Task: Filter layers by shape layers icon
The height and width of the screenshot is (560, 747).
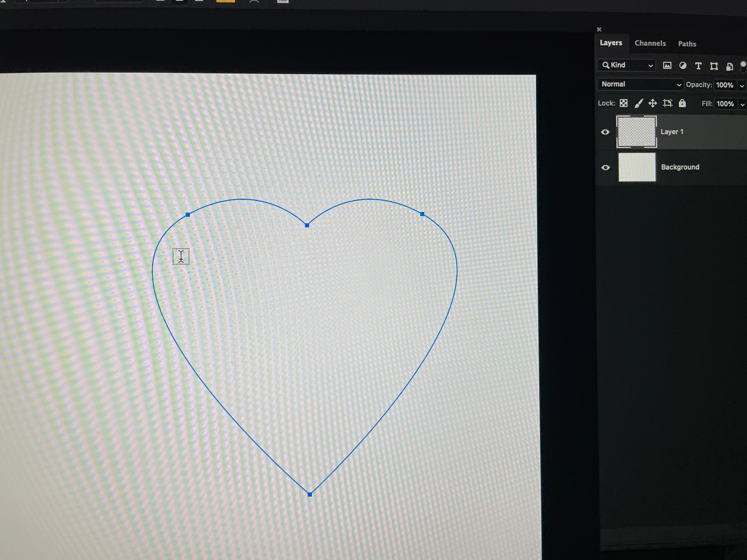Action: (x=714, y=66)
